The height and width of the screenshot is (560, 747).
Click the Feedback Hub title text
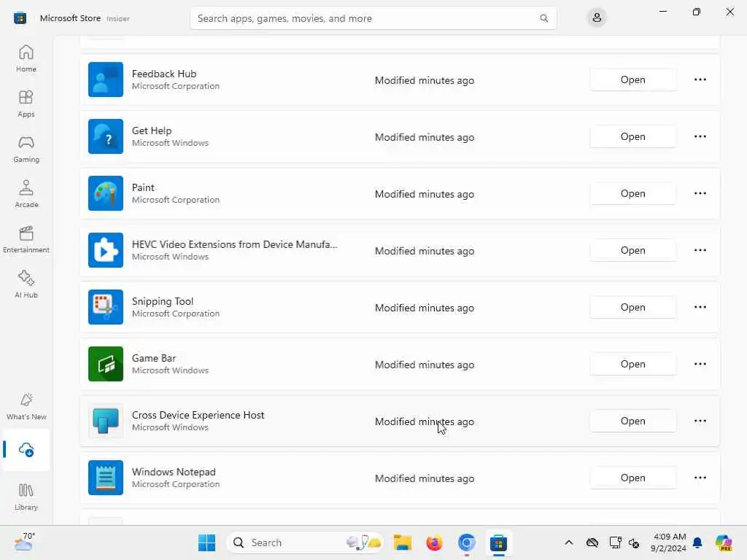tap(164, 74)
